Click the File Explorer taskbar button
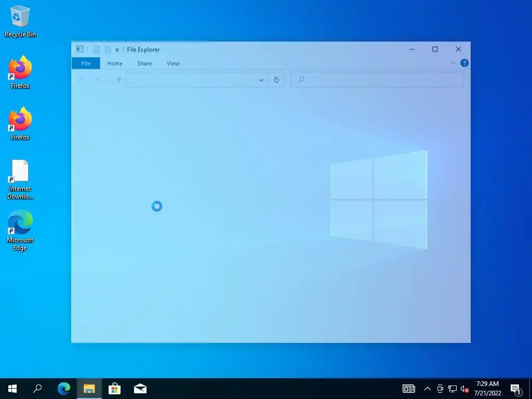The image size is (532, 399). tap(89, 389)
